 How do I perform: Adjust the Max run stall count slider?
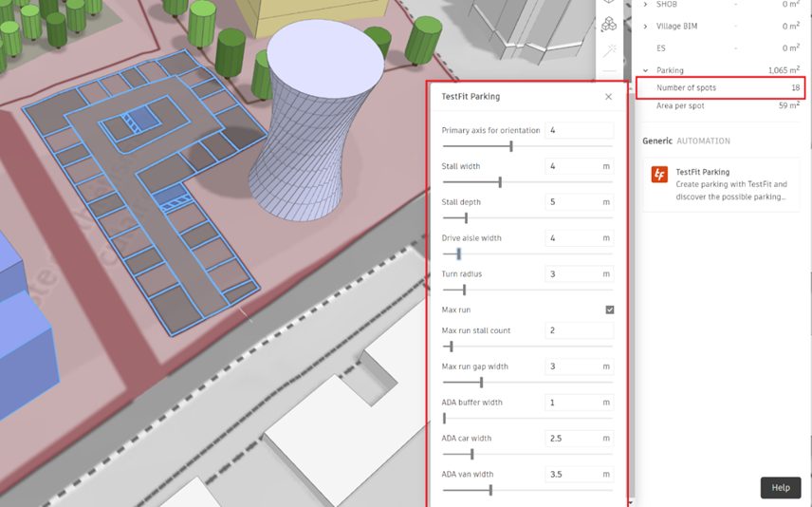(x=451, y=346)
